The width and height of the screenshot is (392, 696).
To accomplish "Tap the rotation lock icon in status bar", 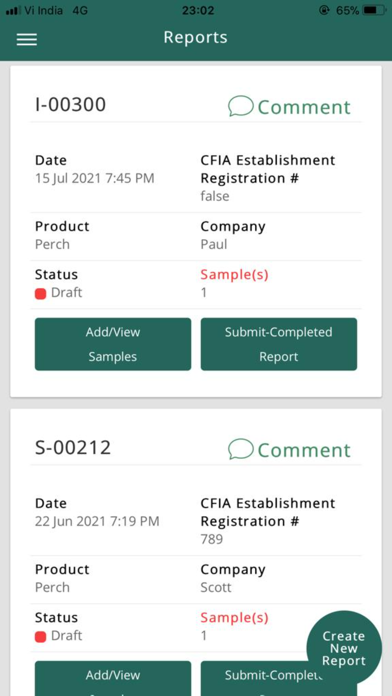I will (x=325, y=10).
